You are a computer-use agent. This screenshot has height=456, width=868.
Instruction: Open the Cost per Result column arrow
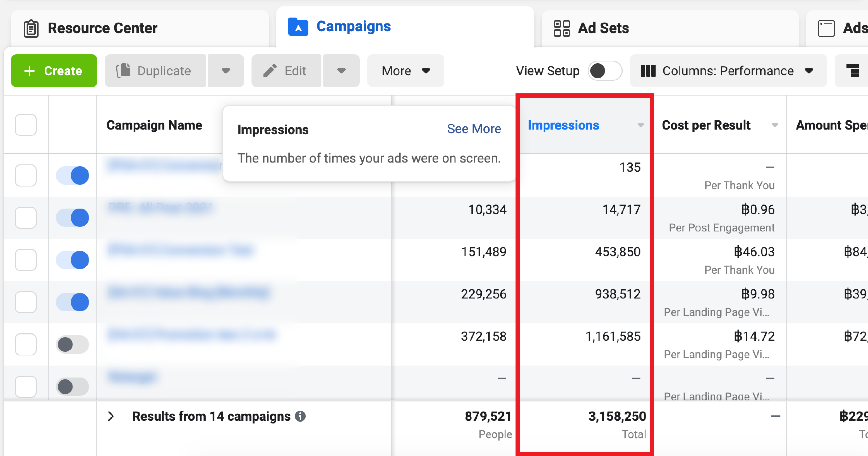pos(775,125)
